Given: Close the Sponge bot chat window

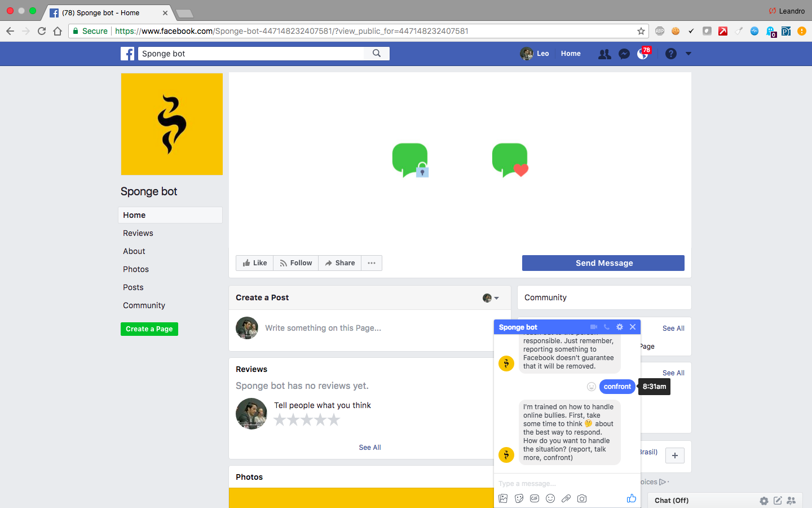Looking at the screenshot, I should (633, 327).
